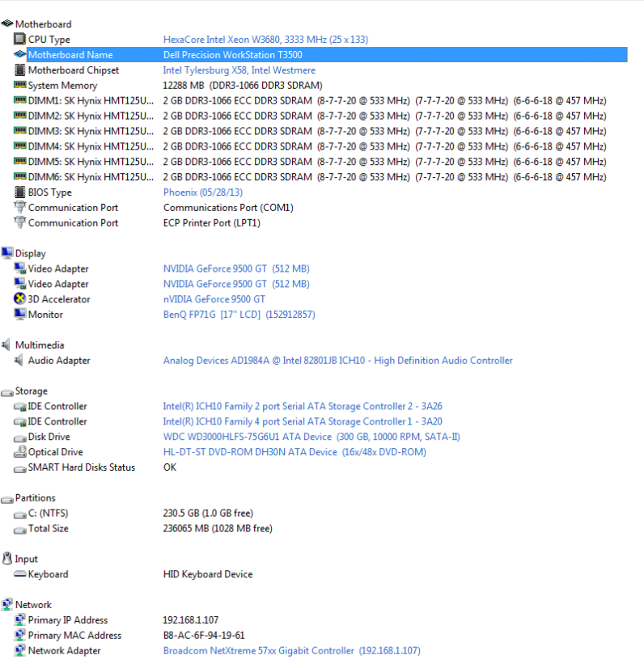Open the HL-DT-ST DVD-ROM DH30N link

coord(294,452)
